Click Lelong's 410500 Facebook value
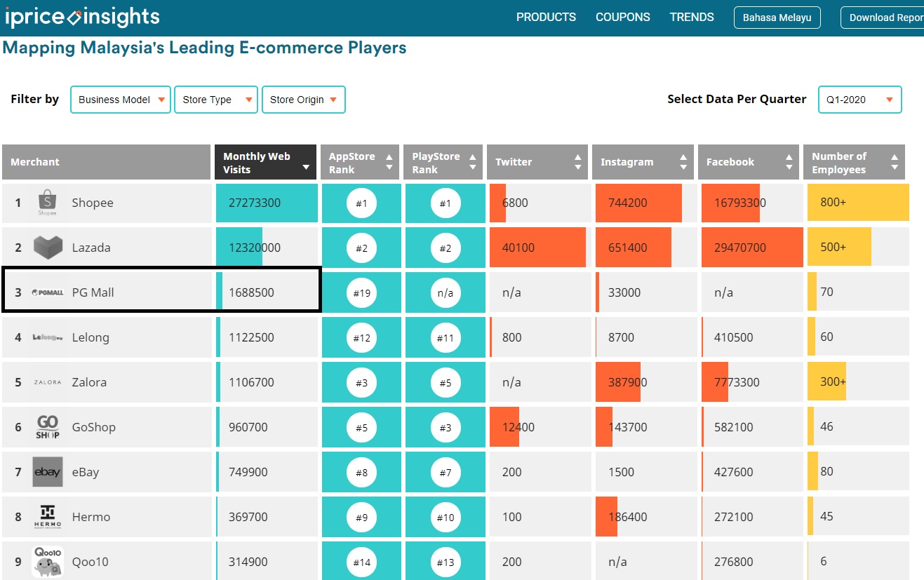This screenshot has width=924, height=580. click(x=734, y=337)
